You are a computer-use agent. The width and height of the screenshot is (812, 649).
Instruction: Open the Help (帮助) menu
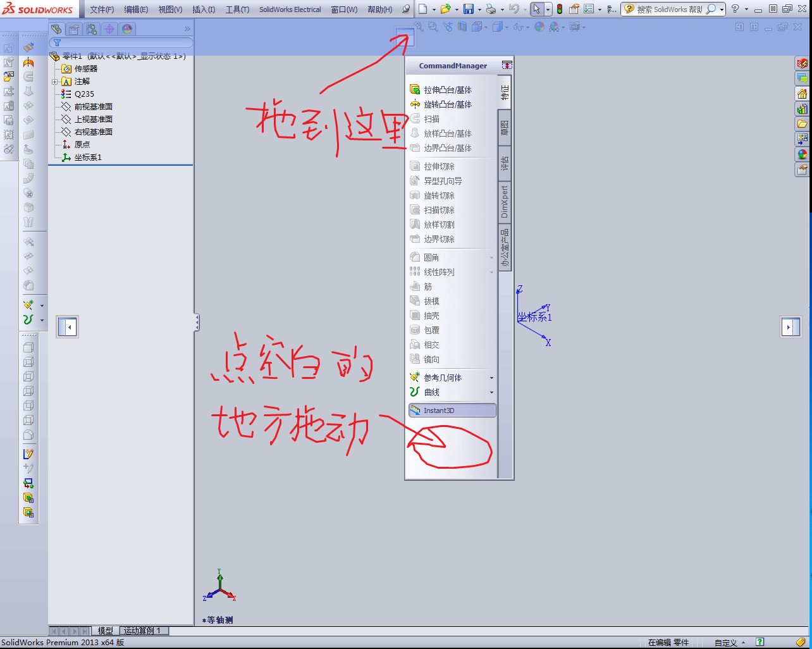pos(379,9)
